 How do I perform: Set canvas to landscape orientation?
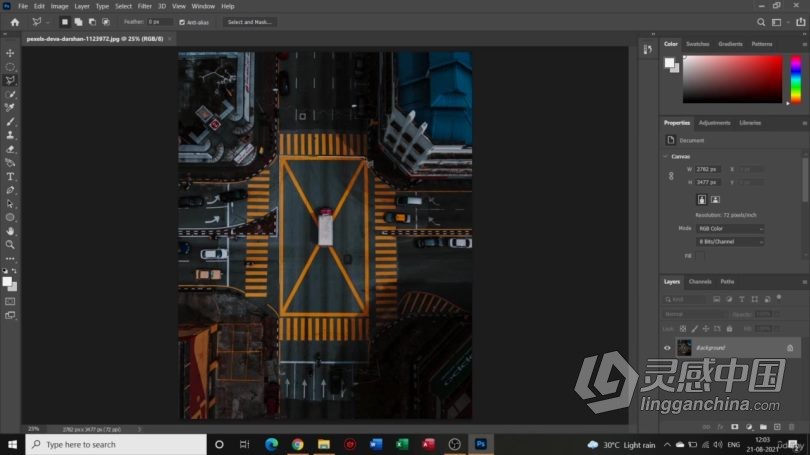tap(715, 199)
